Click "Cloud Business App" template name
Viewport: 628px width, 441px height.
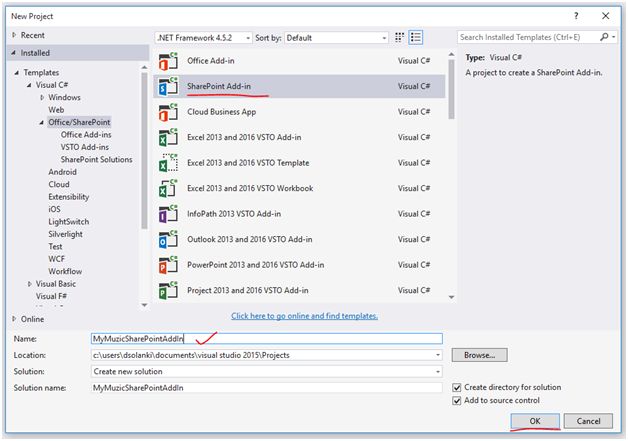pos(221,112)
